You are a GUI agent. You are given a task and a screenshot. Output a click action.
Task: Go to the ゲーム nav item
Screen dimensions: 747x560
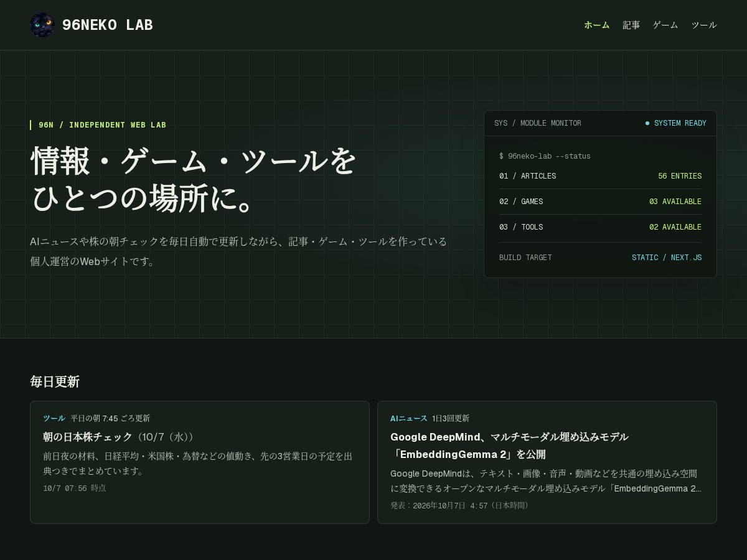click(x=665, y=25)
